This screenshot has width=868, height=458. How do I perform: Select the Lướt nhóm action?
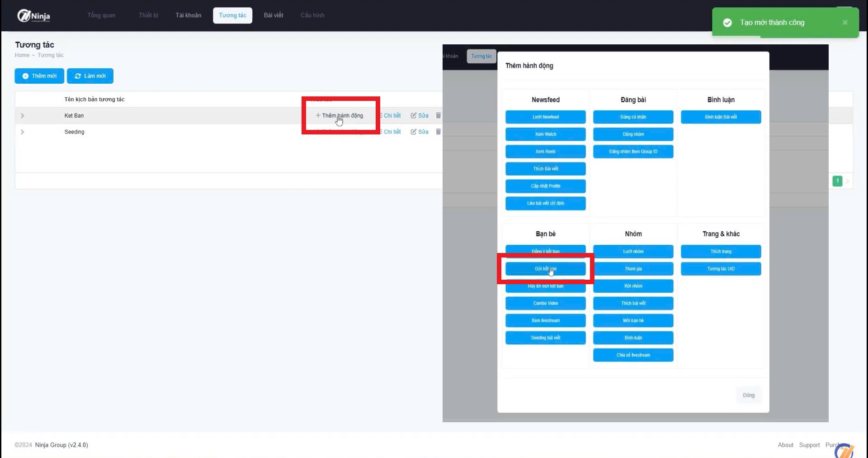click(x=633, y=252)
